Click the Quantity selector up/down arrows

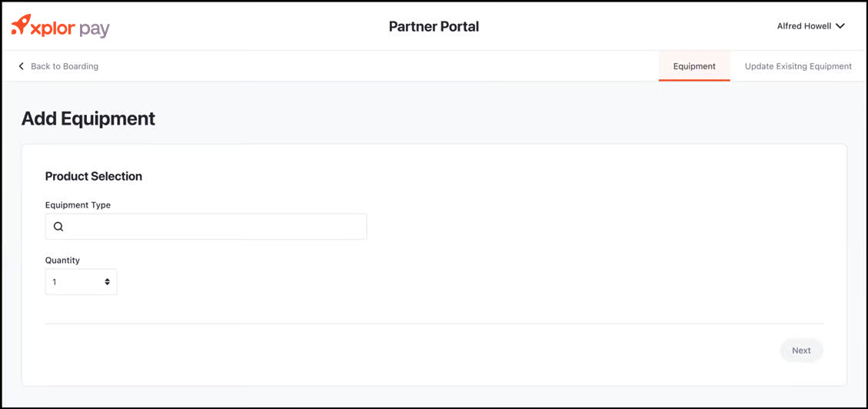point(108,282)
